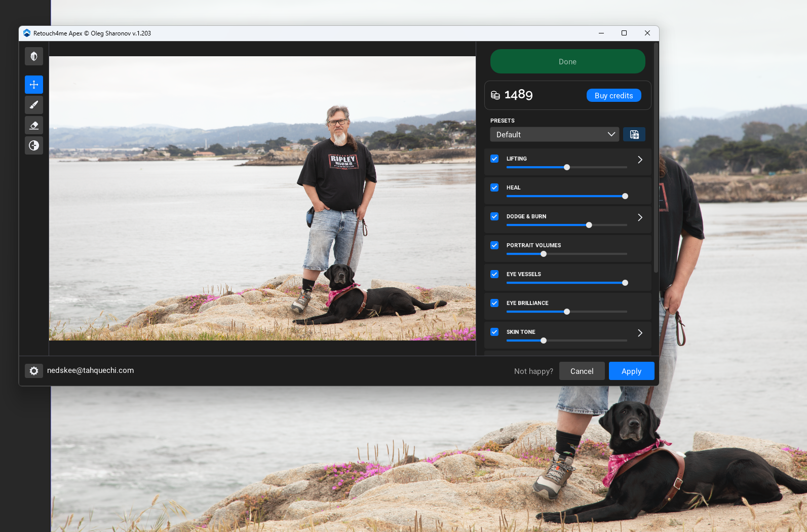Select the Eraser tool
This screenshot has width=807, height=532.
tap(34, 125)
